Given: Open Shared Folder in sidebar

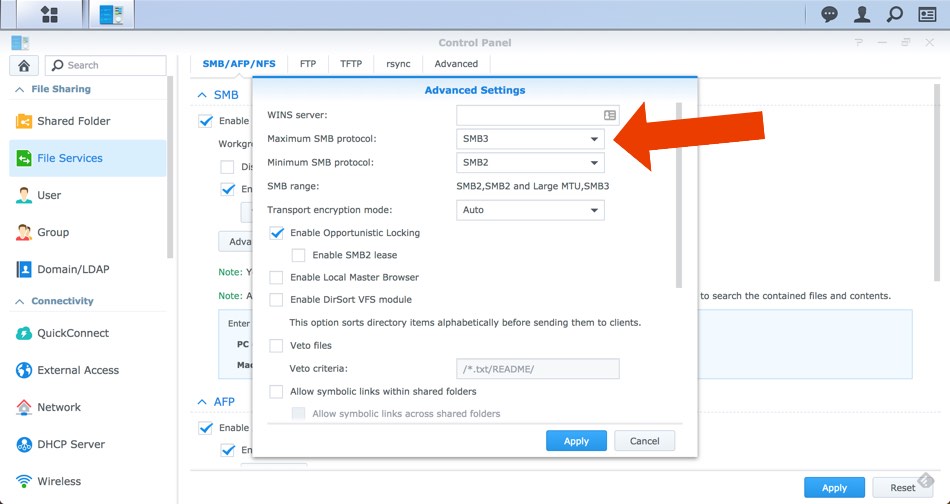Looking at the screenshot, I should point(88,121).
